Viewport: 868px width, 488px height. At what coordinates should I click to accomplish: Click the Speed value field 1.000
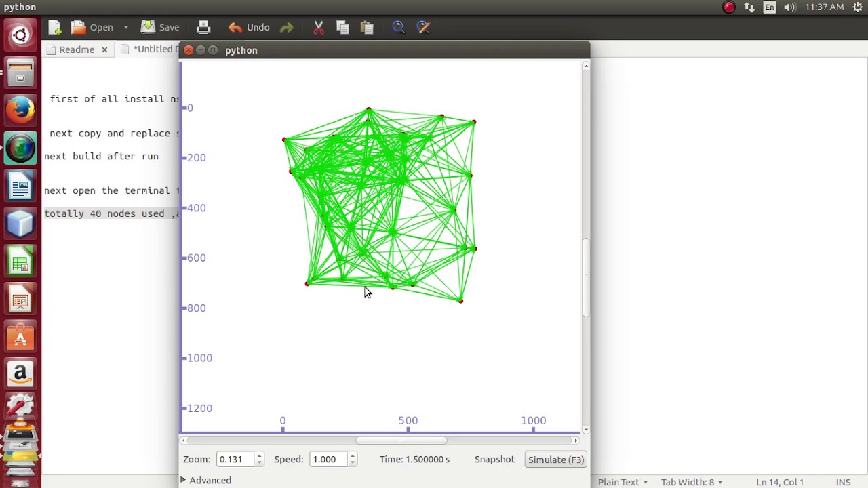pyautogui.click(x=328, y=460)
